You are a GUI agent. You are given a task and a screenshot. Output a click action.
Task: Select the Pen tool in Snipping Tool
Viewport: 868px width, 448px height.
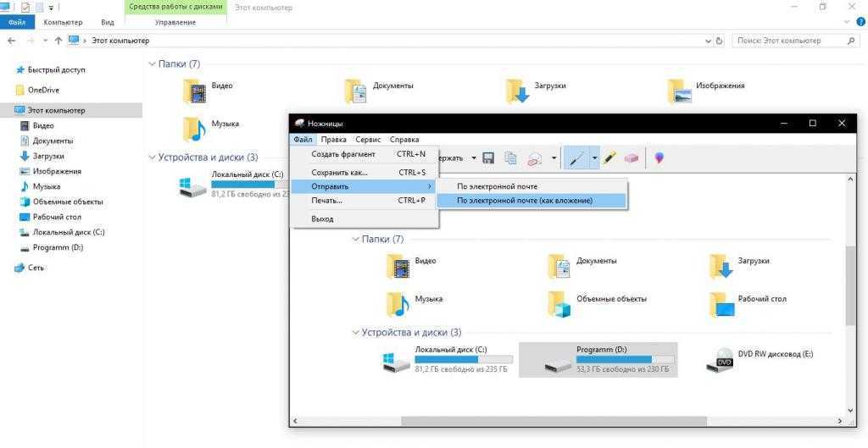pos(576,158)
